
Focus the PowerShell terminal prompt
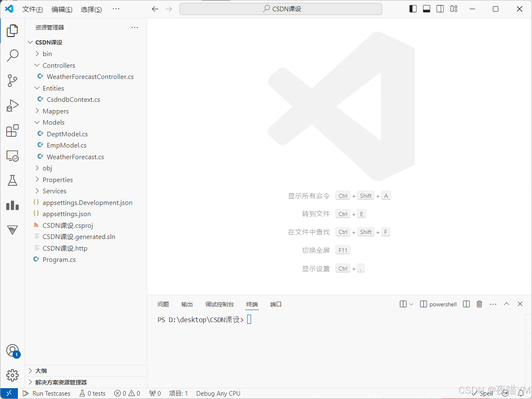(x=249, y=319)
